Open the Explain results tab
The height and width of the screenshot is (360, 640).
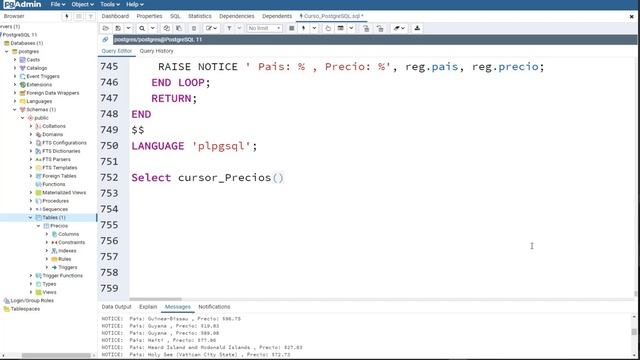[x=148, y=307]
